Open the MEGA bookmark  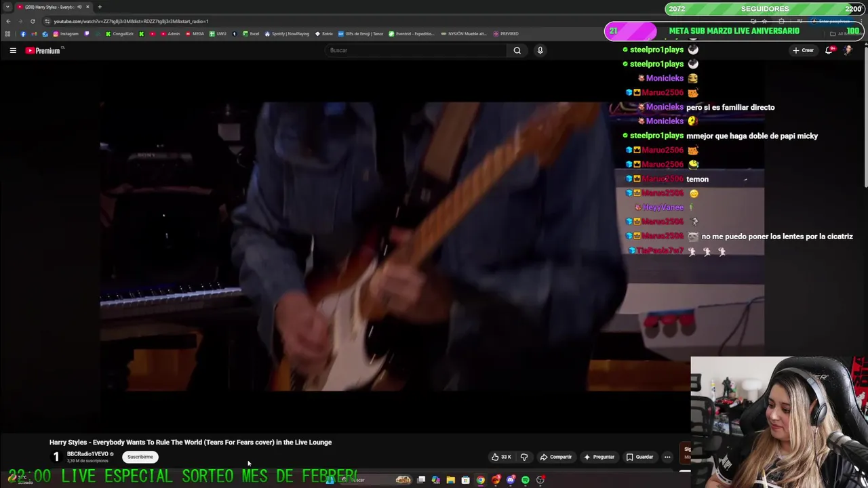195,34
